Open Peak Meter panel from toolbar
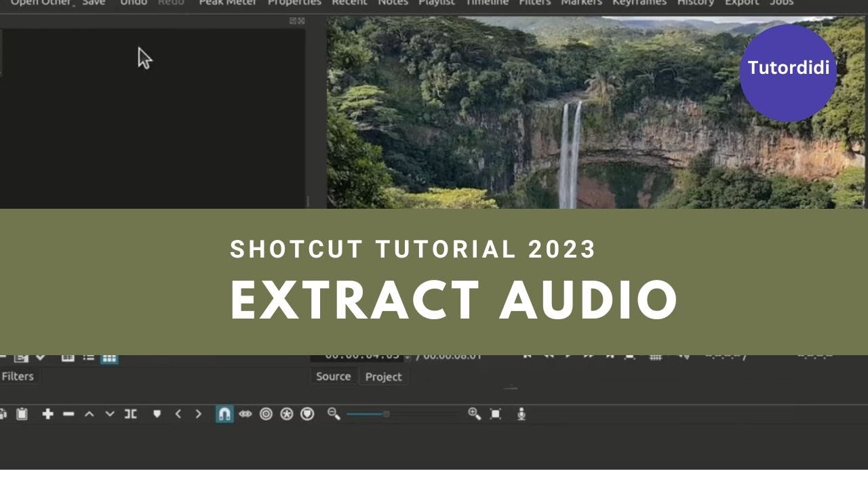The width and height of the screenshot is (868, 488). [227, 3]
